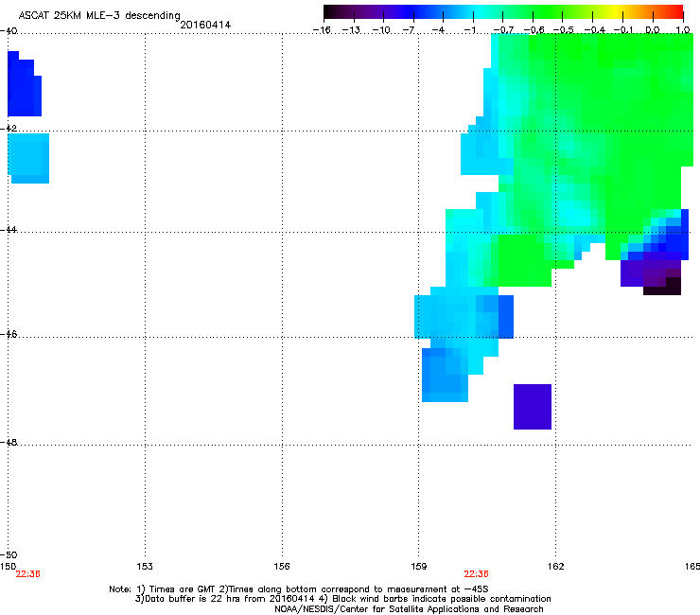Click the red 22:36 time below longitude 150
Image resolution: width=700 pixels, height=615 pixels.
coord(27,574)
